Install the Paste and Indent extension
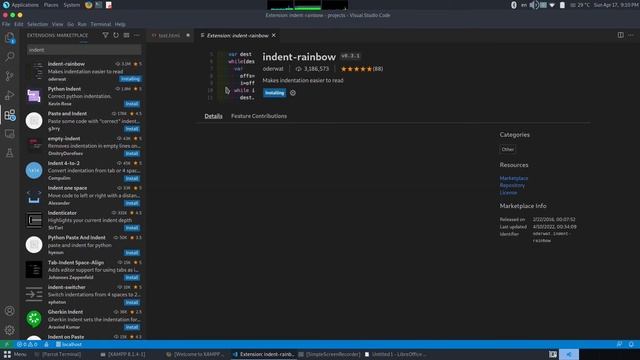Image resolution: width=640 pixels, height=360 pixels. point(132,129)
